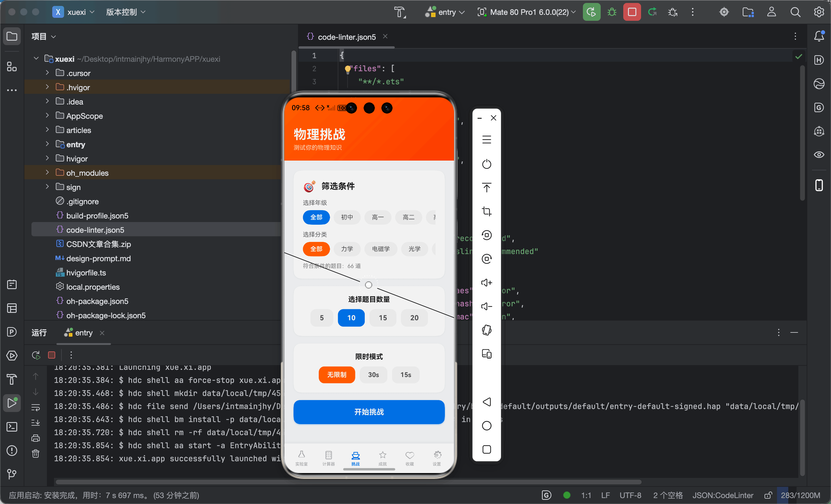Open entry run configuration dropdown
831x504 pixels.
click(x=445, y=12)
